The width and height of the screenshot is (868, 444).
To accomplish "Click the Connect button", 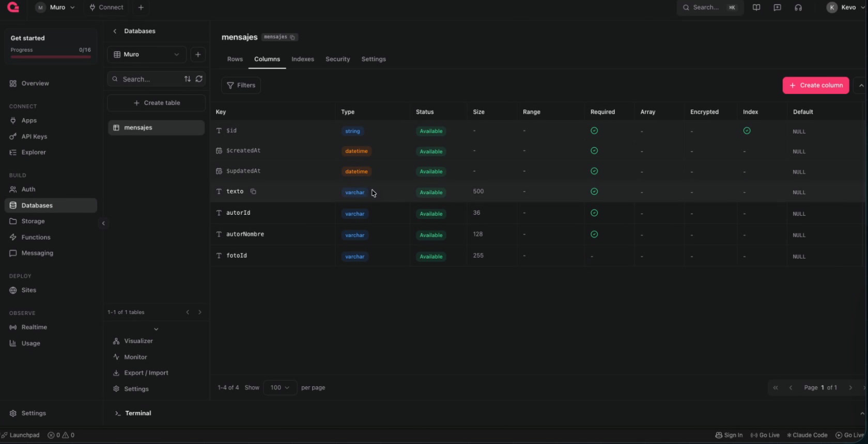I will click(106, 7).
